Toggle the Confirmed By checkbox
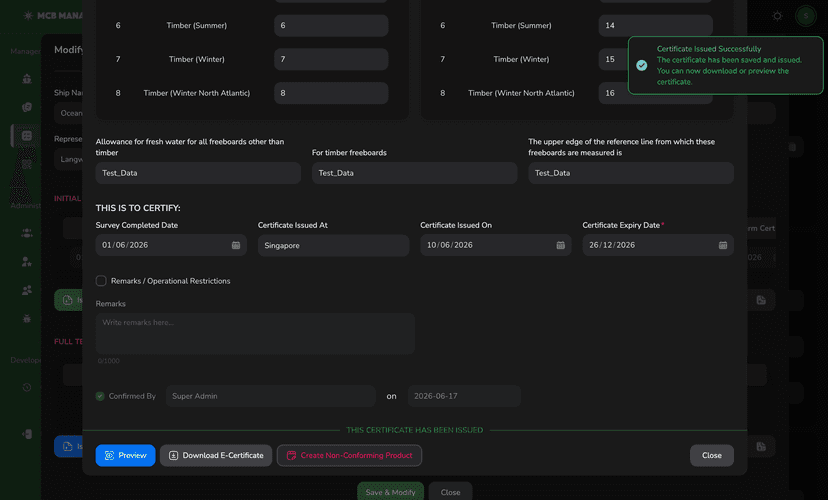Image resolution: width=828 pixels, height=500 pixels. tap(100, 396)
